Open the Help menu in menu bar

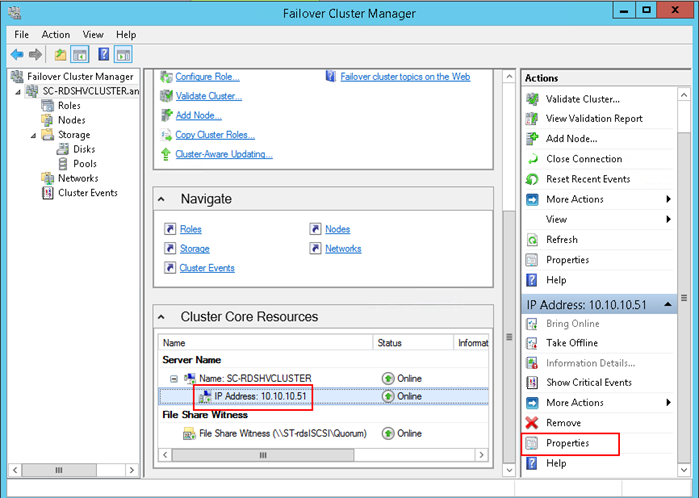coord(126,34)
